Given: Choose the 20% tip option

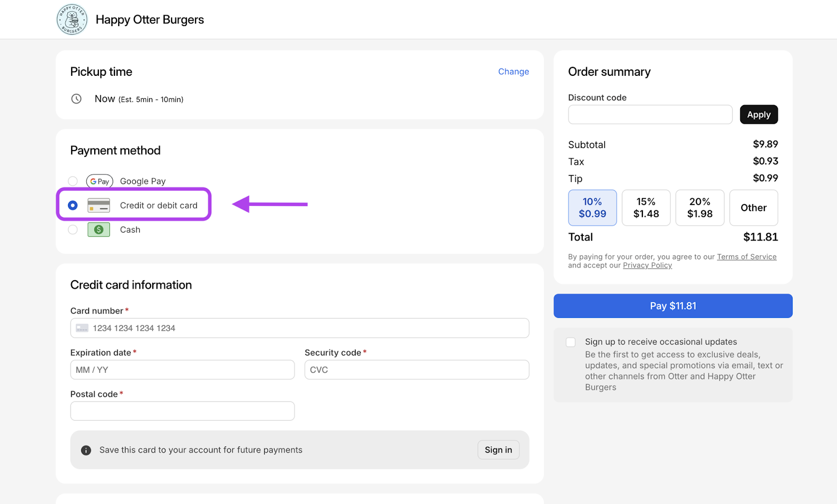Looking at the screenshot, I should tap(699, 208).
